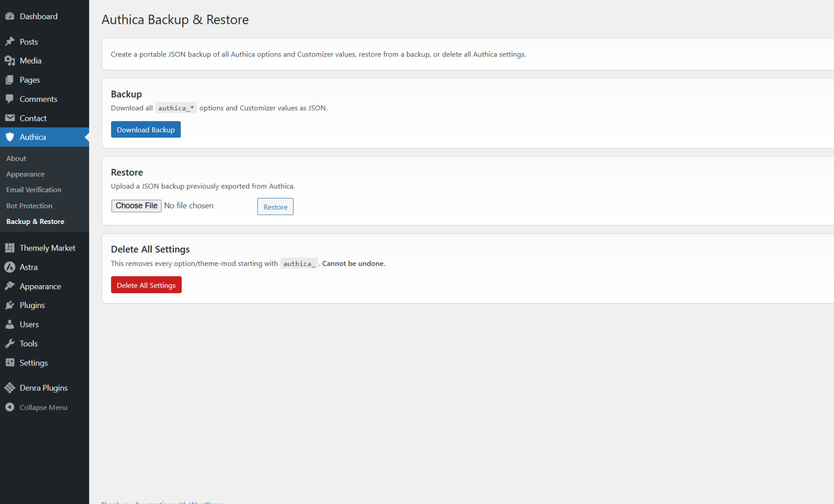The height and width of the screenshot is (504, 834).
Task: Click the Astra logo icon
Action: (10, 267)
